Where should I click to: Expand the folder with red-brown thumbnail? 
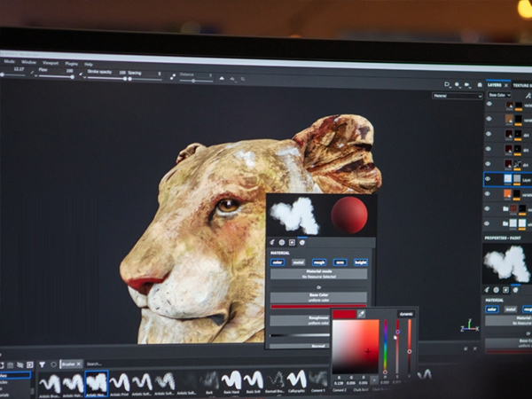(505, 208)
